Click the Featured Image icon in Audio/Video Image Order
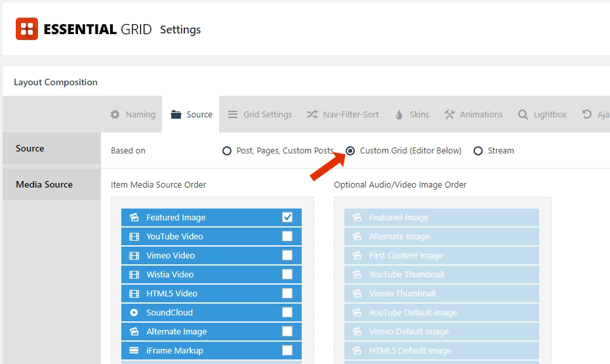Image resolution: width=610 pixels, height=364 pixels. click(357, 217)
